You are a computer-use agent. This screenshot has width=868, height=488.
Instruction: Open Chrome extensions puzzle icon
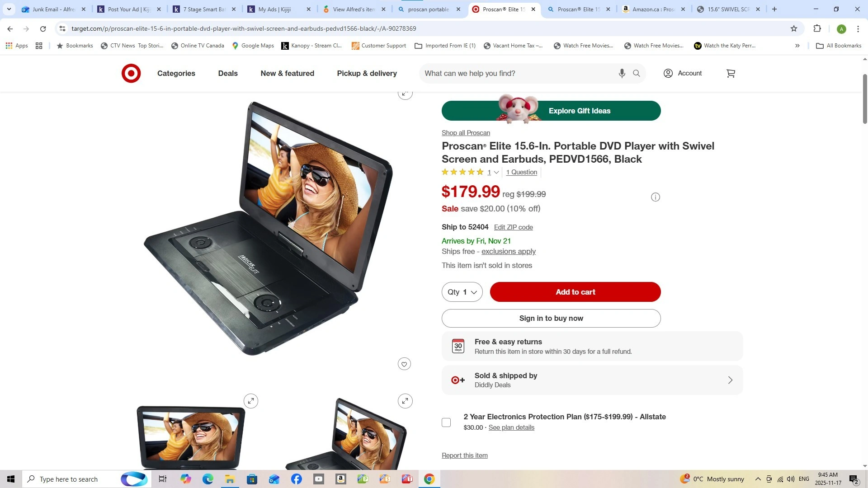coord(817,28)
